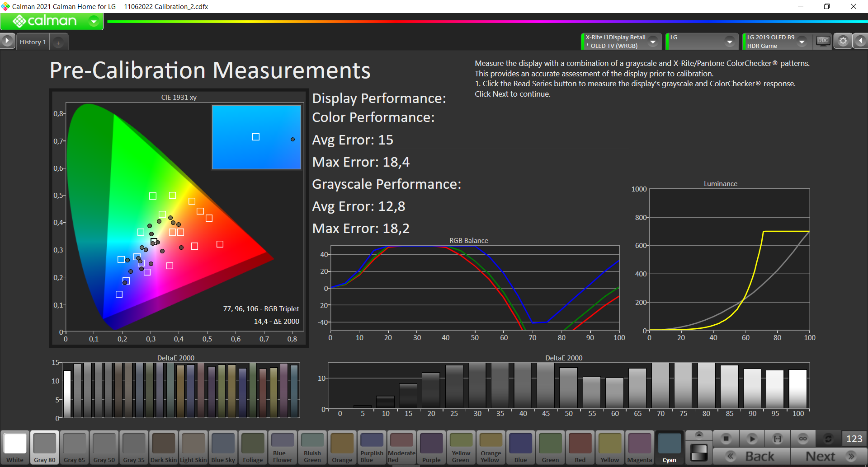The height and width of the screenshot is (467, 868).
Task: Click the 14,4 - ΔE 2000 readout
Action: 276,322
